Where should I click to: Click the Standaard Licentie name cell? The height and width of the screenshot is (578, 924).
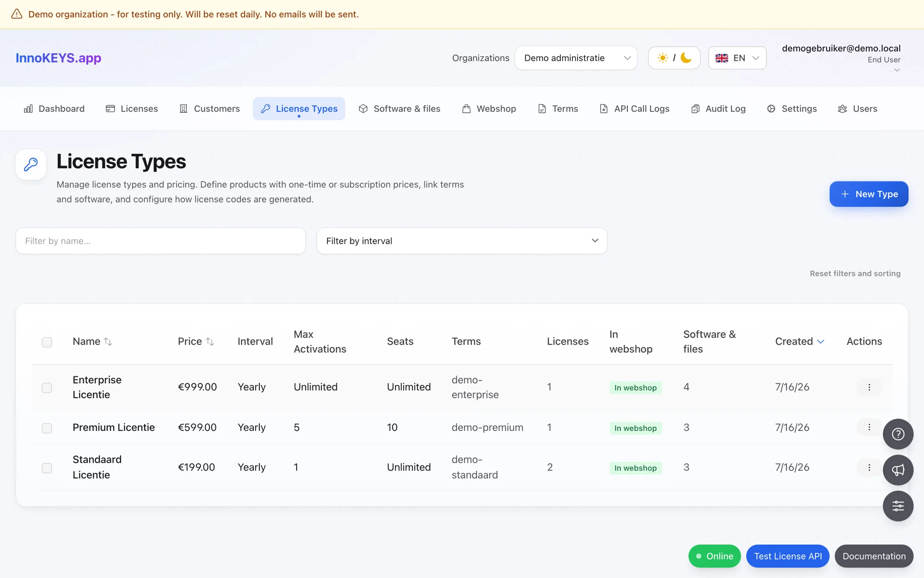point(97,467)
